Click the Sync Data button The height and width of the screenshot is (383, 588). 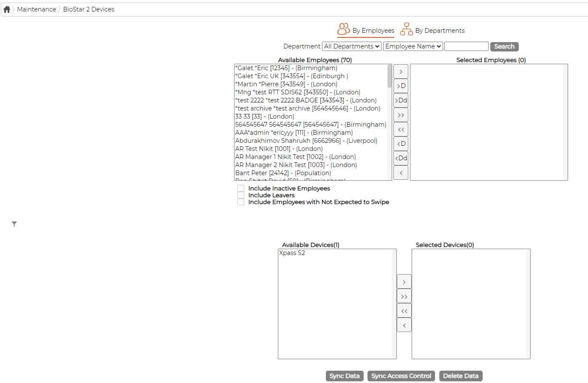[x=345, y=376]
